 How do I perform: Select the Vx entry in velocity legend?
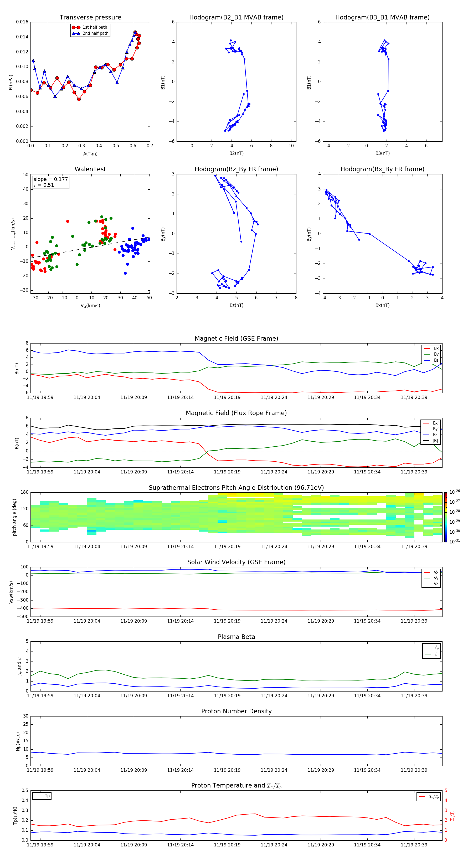(431, 572)
